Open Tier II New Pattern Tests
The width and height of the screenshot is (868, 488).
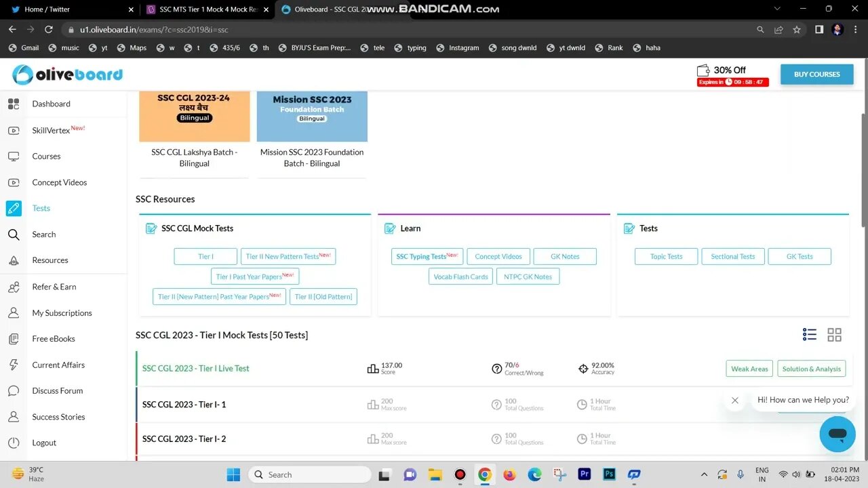(288, 256)
